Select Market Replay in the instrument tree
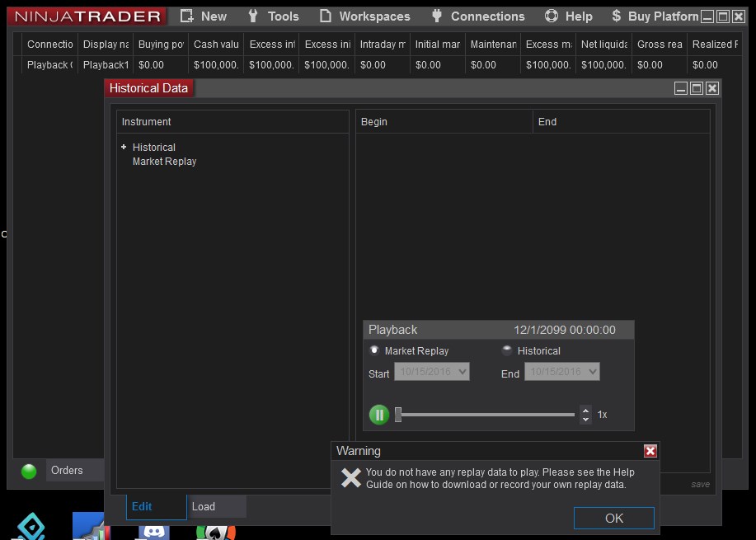The image size is (756, 540). pos(164,162)
